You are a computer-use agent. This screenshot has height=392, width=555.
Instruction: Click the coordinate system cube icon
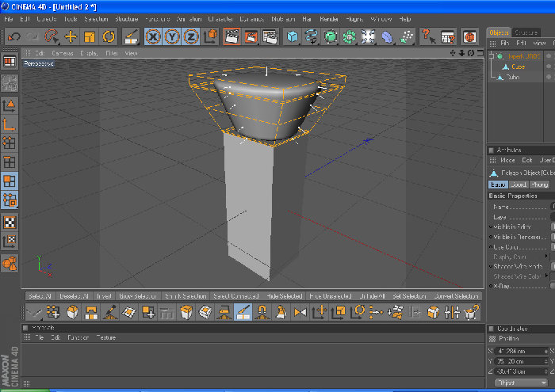(x=211, y=36)
